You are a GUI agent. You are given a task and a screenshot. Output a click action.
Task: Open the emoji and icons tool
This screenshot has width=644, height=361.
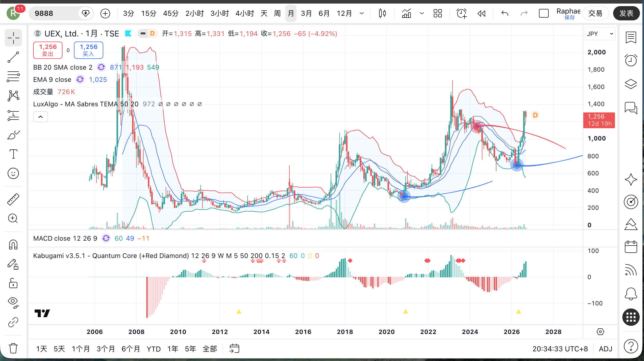(x=13, y=173)
